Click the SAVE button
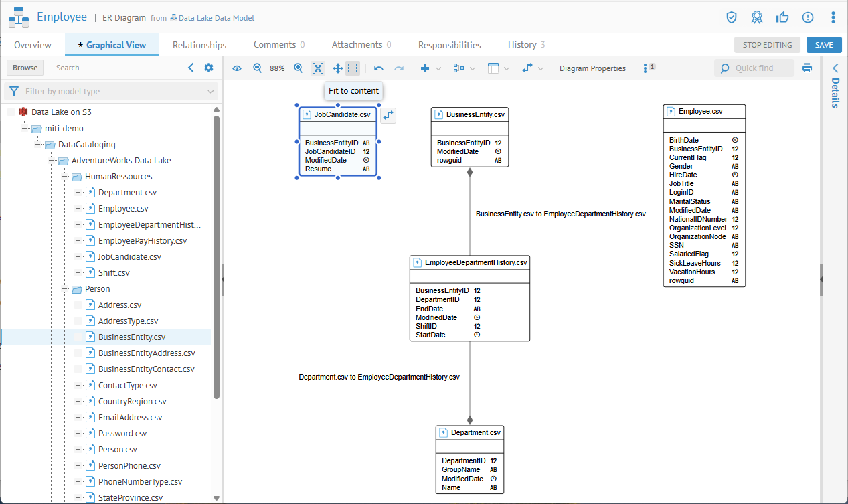 pyautogui.click(x=824, y=45)
